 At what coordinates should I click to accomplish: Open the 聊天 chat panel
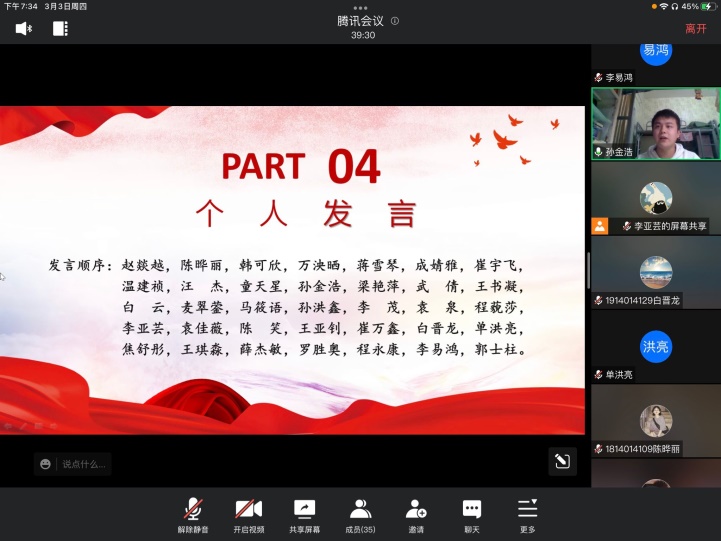pos(472,513)
